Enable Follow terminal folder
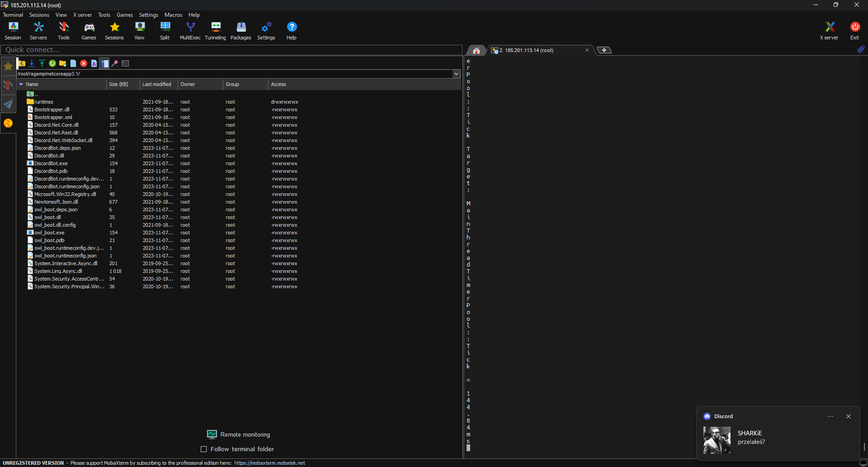 coord(204,449)
